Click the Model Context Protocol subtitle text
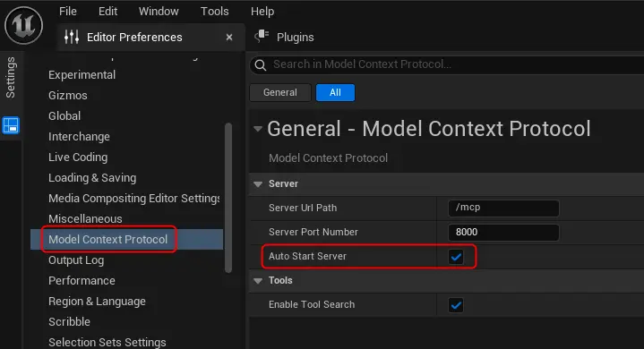The height and width of the screenshot is (349, 644). 328,158
